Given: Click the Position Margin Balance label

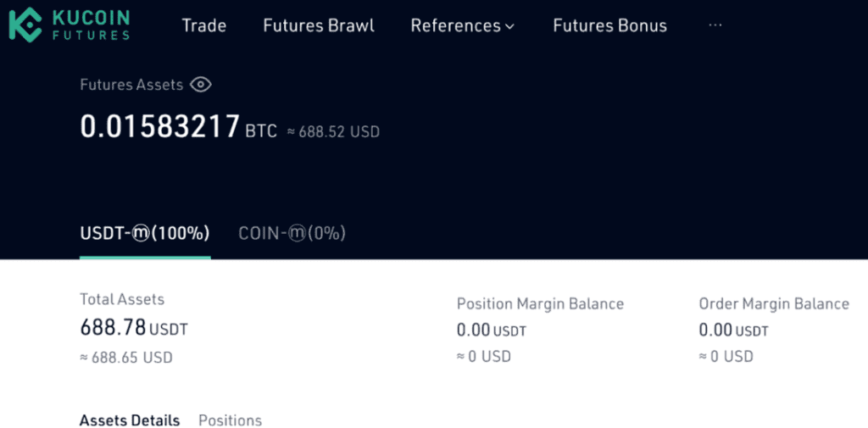Looking at the screenshot, I should (x=540, y=303).
